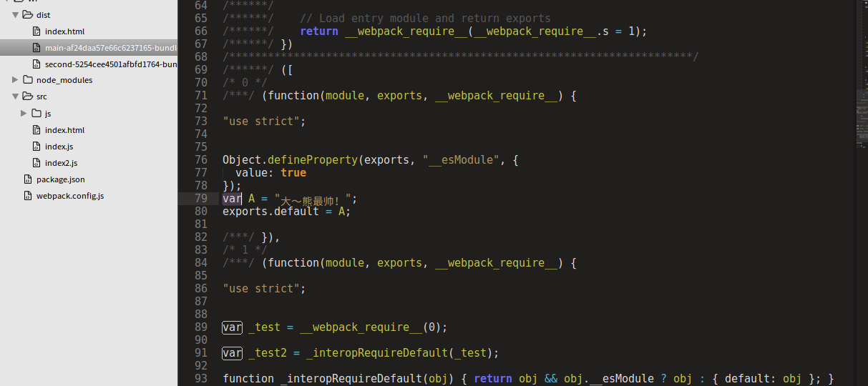Image resolution: width=868 pixels, height=386 pixels.
Task: Click file icon beside package.json
Action: 29,179
